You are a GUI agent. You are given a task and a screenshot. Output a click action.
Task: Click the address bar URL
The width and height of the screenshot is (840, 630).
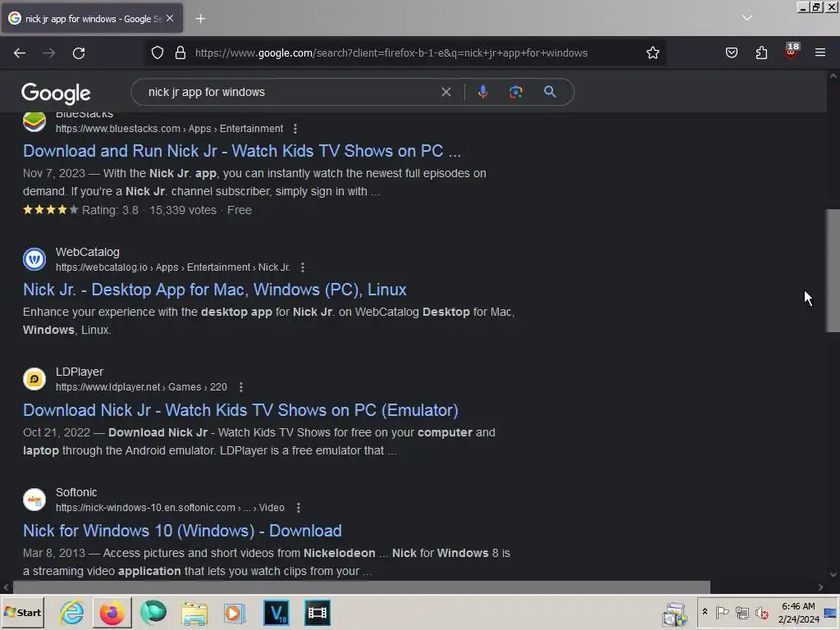pyautogui.click(x=391, y=53)
